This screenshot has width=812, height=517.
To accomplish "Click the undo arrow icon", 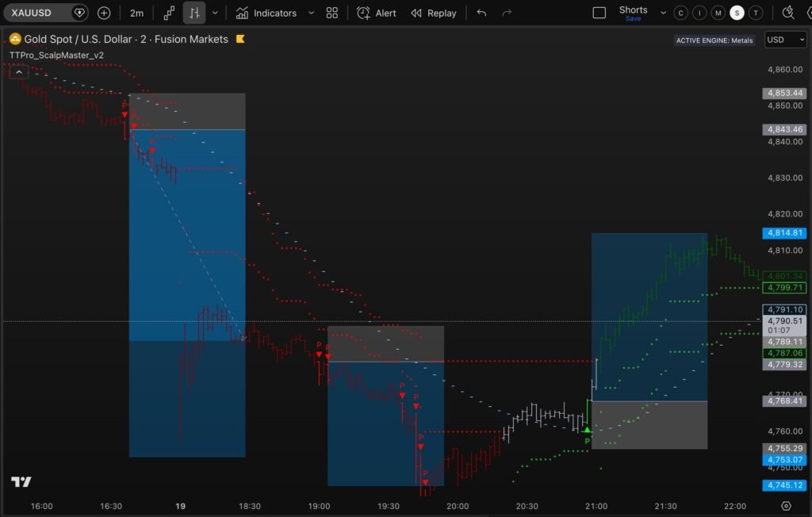I will tap(481, 13).
